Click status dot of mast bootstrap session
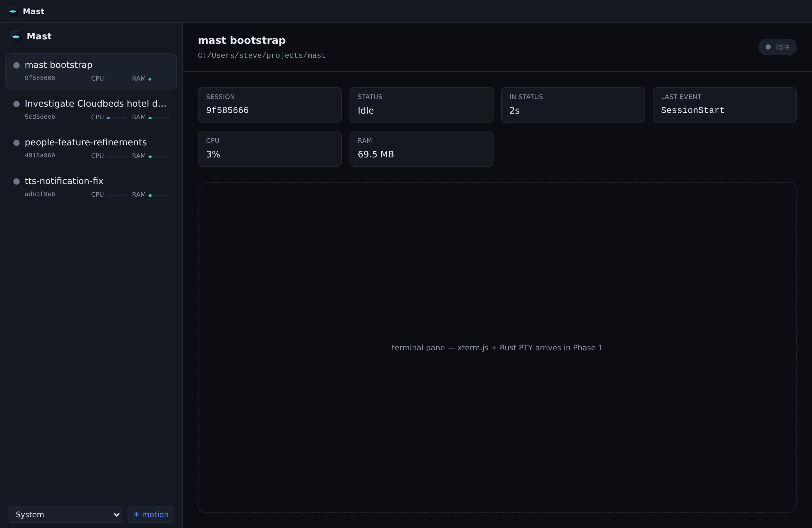 pos(16,65)
